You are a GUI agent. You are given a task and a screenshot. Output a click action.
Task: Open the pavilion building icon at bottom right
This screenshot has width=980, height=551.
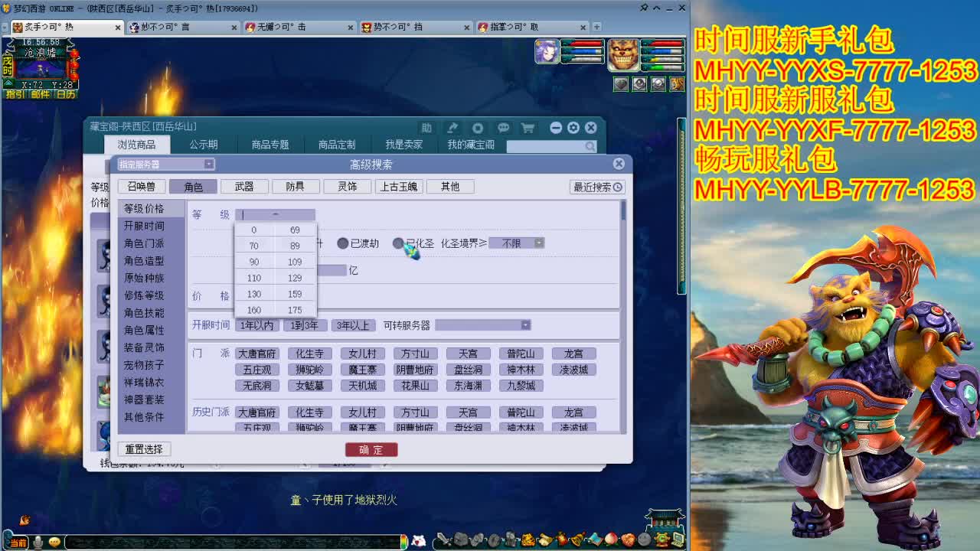click(664, 520)
